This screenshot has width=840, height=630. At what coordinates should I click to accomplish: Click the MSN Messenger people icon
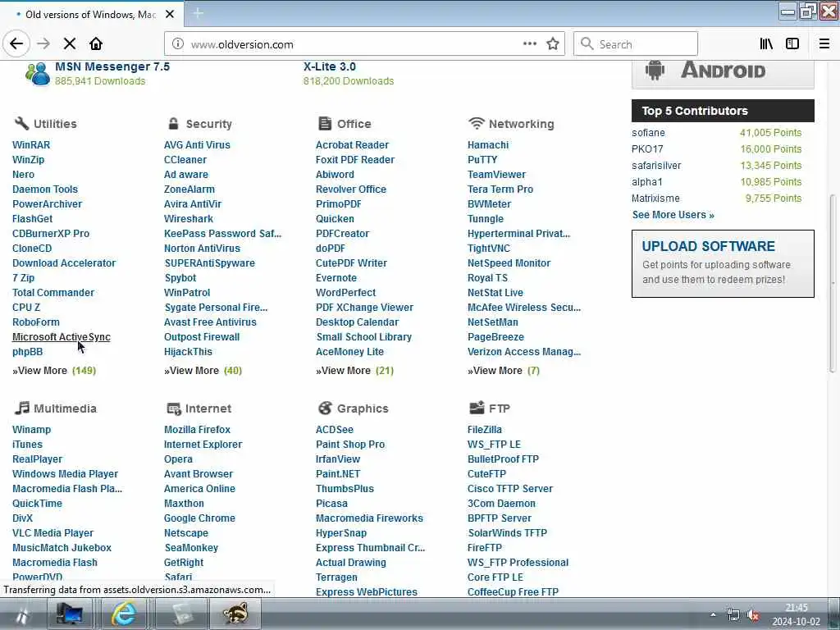click(38, 74)
